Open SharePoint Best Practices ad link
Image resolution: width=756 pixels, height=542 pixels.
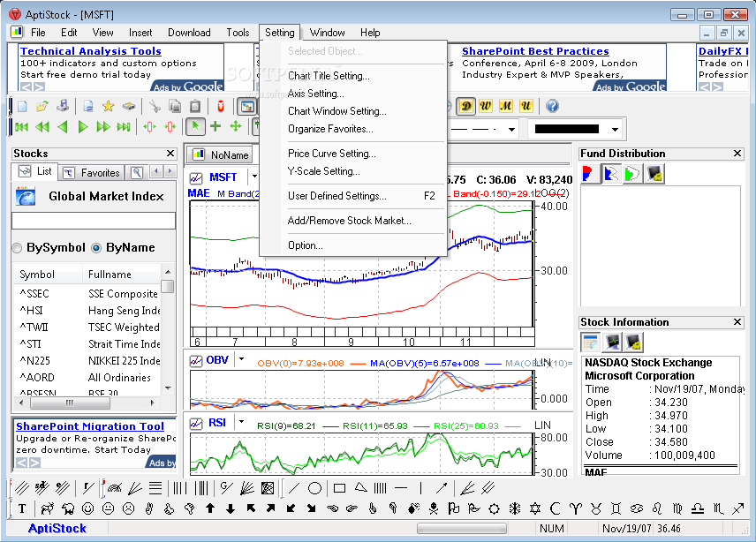click(535, 51)
